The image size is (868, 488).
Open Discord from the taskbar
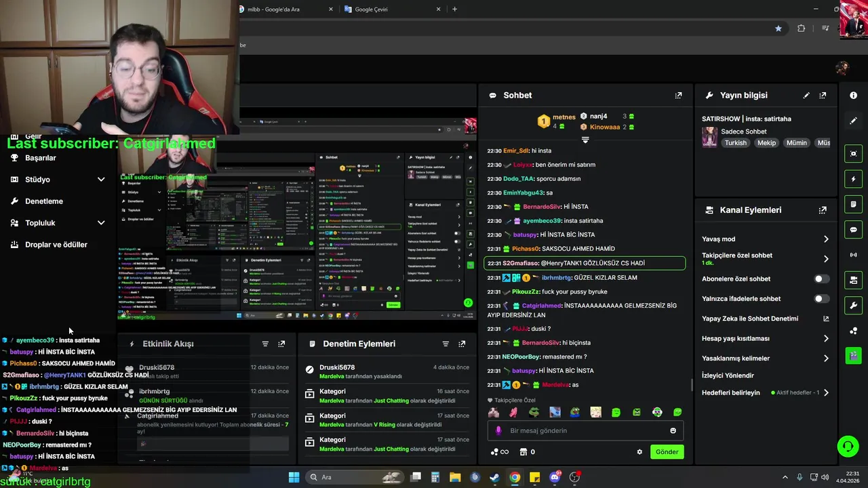[x=555, y=477]
